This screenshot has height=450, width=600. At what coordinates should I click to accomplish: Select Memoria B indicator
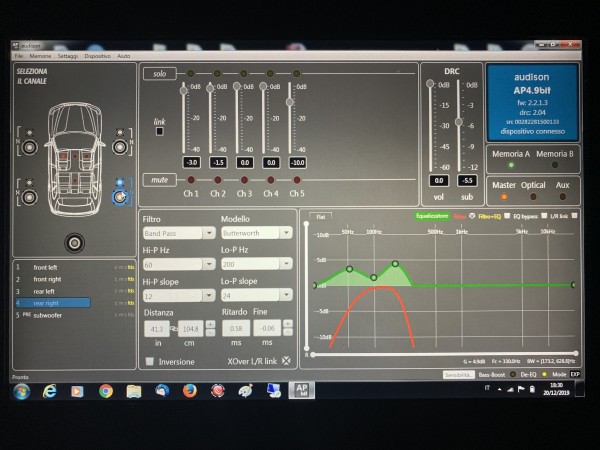(x=554, y=165)
